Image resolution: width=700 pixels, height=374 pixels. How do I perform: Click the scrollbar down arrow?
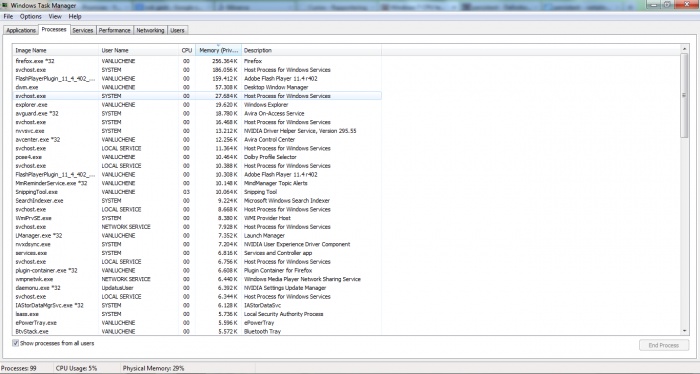point(684,331)
